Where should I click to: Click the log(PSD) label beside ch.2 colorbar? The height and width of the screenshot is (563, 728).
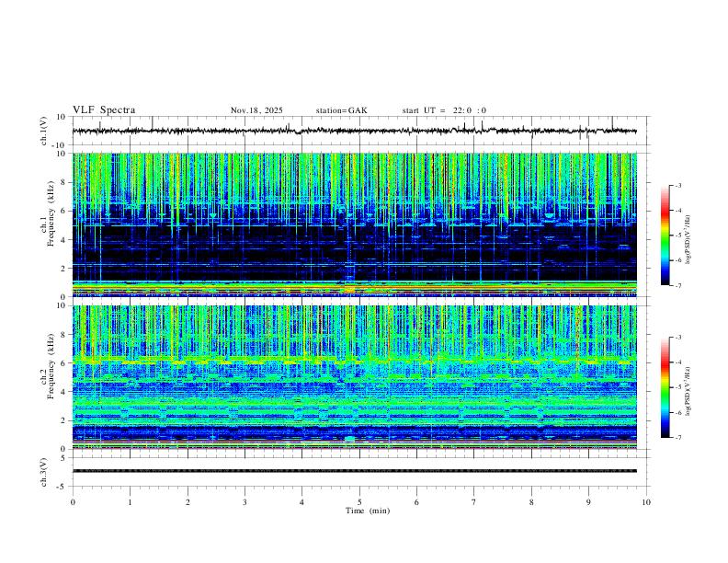click(x=688, y=391)
